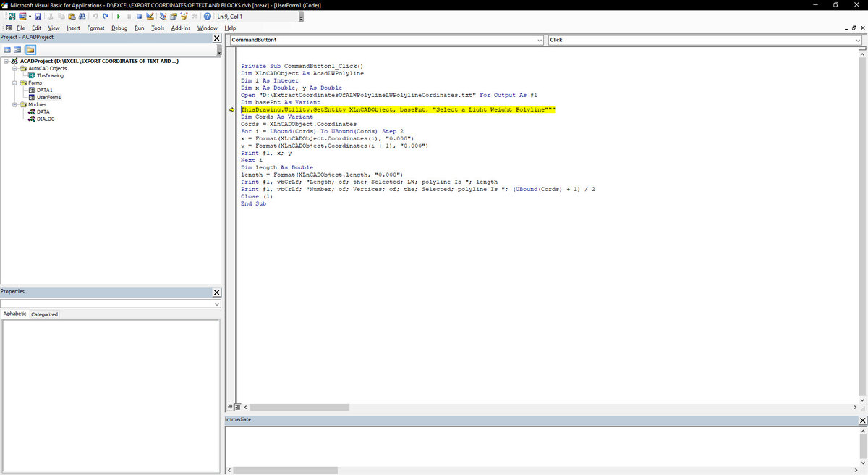Open the CommandButton1 object dropdown
Screen dimensions: 868x475
pos(387,40)
